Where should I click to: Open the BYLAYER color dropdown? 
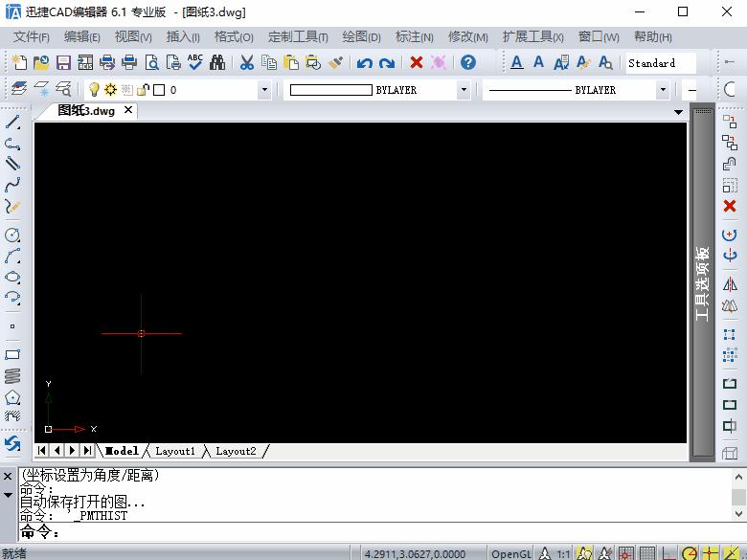click(x=464, y=90)
